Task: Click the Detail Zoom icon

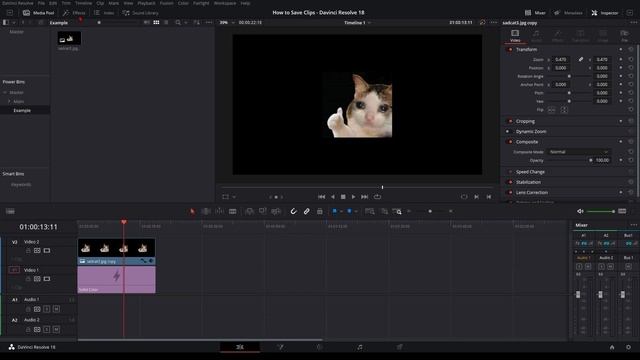Action: [384, 211]
